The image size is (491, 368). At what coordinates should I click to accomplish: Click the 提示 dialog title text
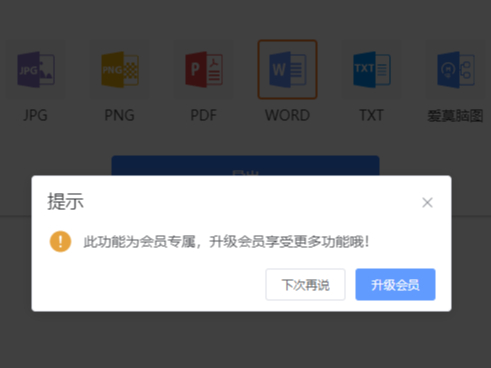(x=65, y=201)
